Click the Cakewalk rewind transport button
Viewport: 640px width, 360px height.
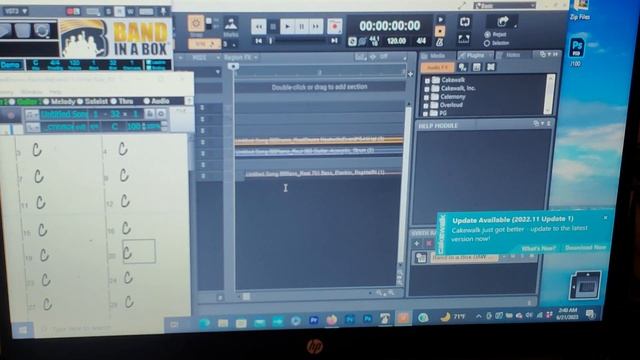click(x=258, y=27)
